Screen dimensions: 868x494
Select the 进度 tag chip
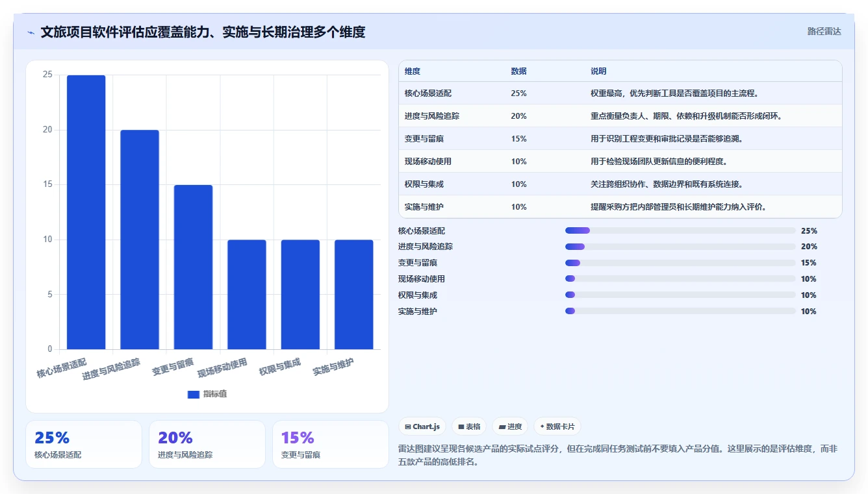click(510, 426)
